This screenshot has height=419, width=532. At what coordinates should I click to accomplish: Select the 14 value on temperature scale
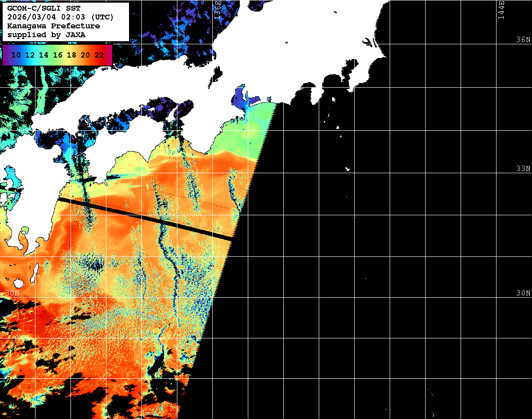pos(43,55)
